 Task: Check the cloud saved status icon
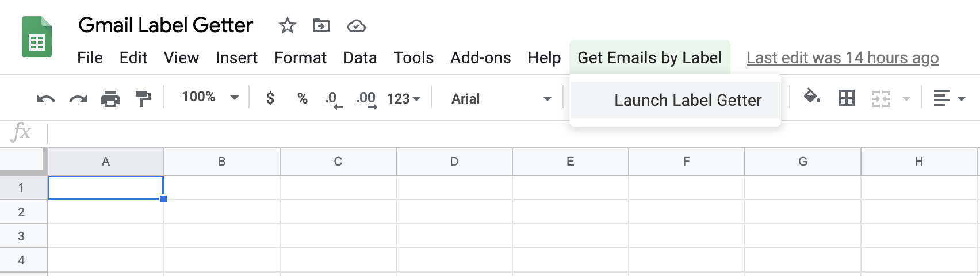pos(357,26)
